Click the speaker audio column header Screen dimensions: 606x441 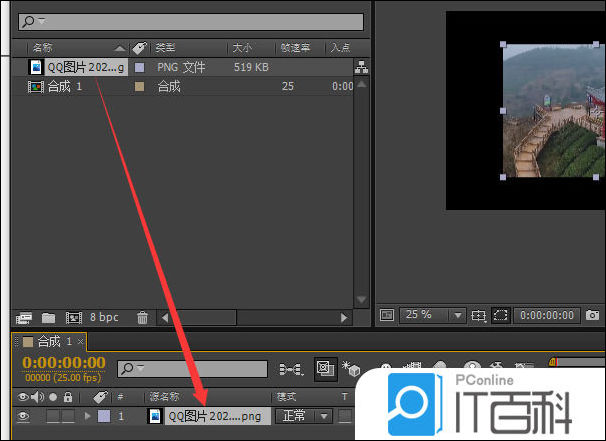(x=37, y=397)
